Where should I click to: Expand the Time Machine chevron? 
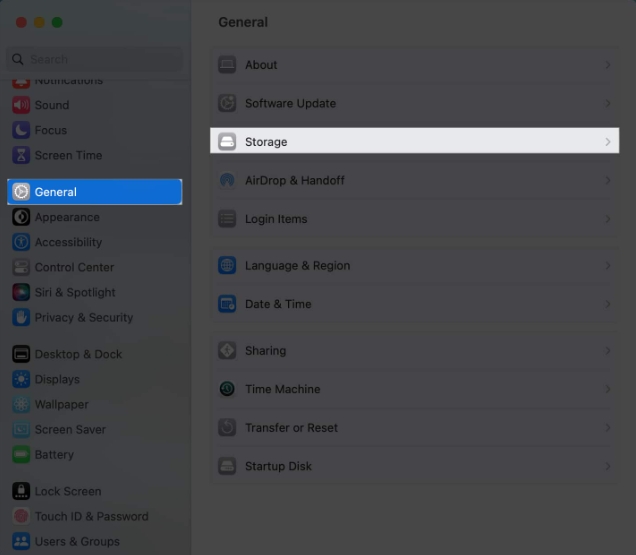click(x=608, y=389)
